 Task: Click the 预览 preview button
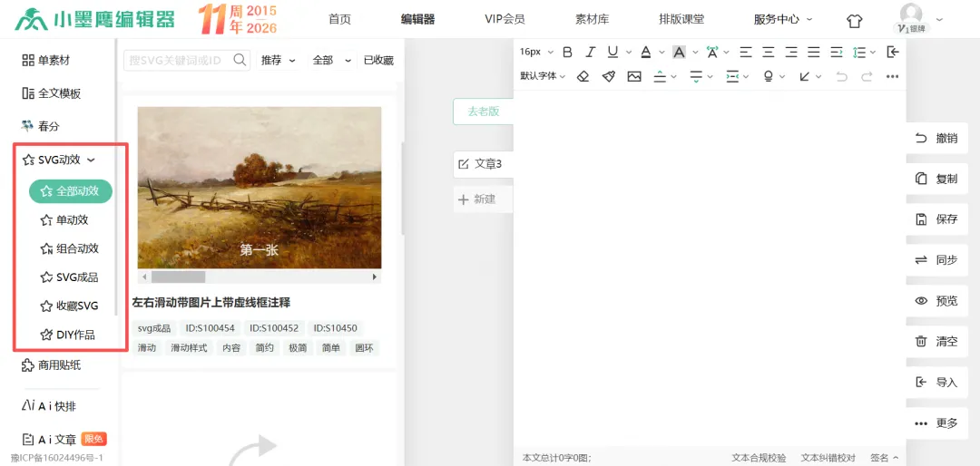936,300
